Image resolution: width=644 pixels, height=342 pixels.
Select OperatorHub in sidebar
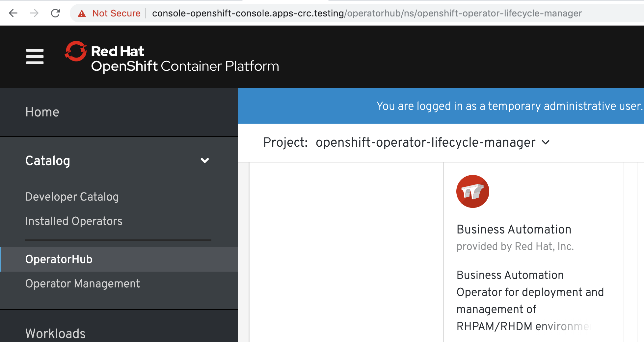59,259
